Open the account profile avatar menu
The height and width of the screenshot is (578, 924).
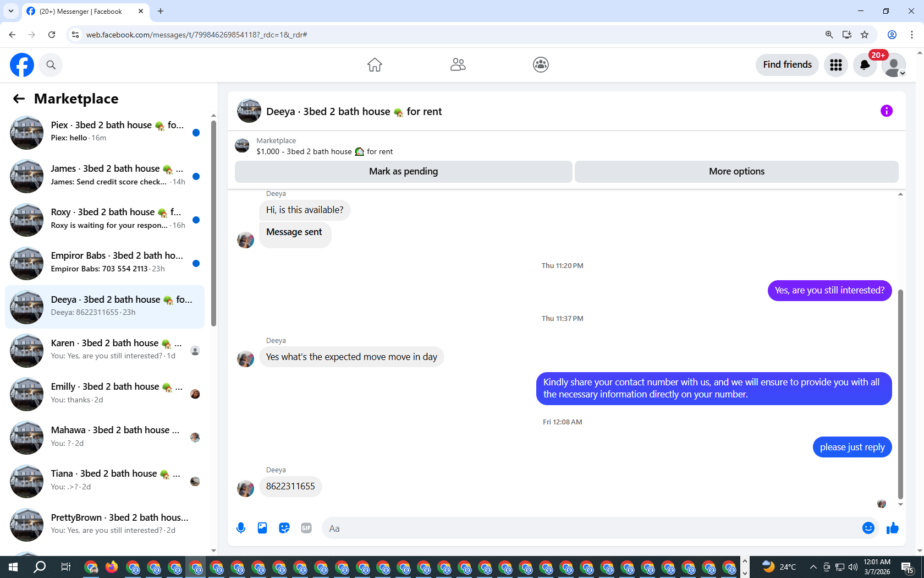pos(893,65)
